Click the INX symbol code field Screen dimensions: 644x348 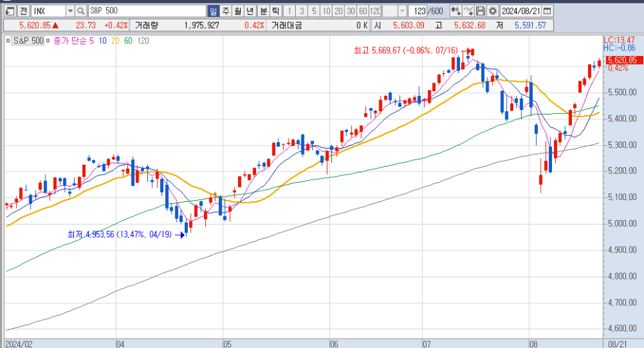pyautogui.click(x=49, y=11)
